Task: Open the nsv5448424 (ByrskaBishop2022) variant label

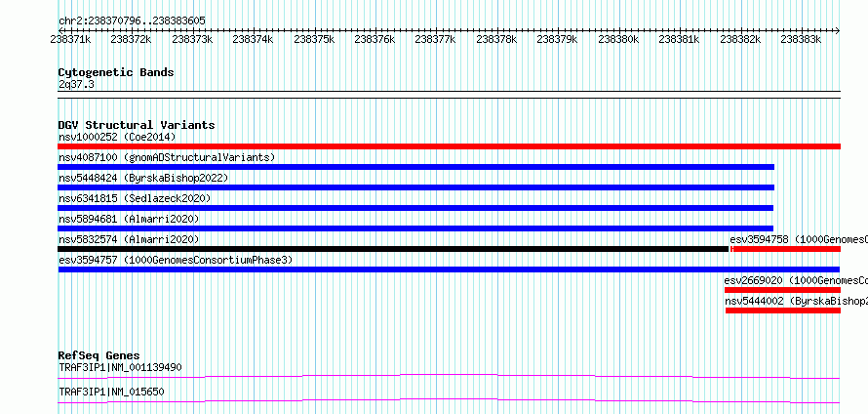Action: [x=143, y=178]
